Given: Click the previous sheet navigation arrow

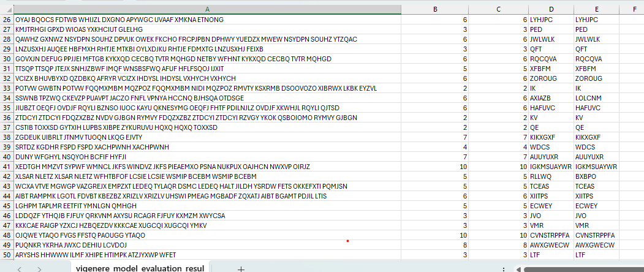Looking at the screenshot, I should coord(19,268).
